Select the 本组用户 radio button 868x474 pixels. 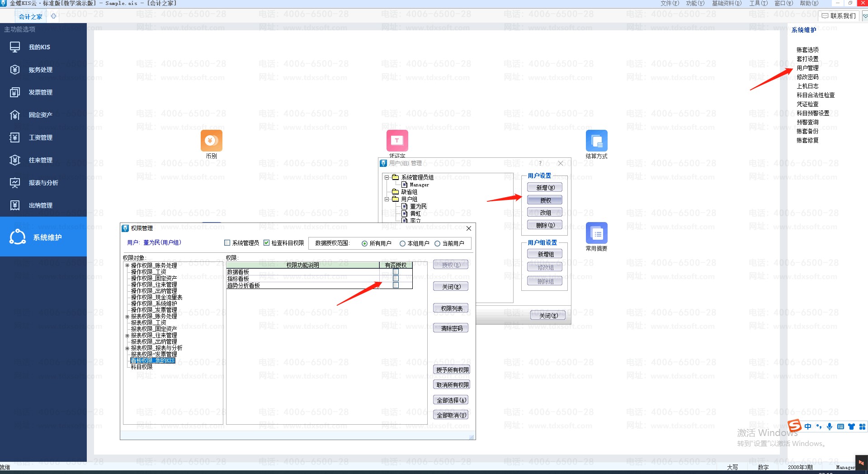[x=402, y=243]
